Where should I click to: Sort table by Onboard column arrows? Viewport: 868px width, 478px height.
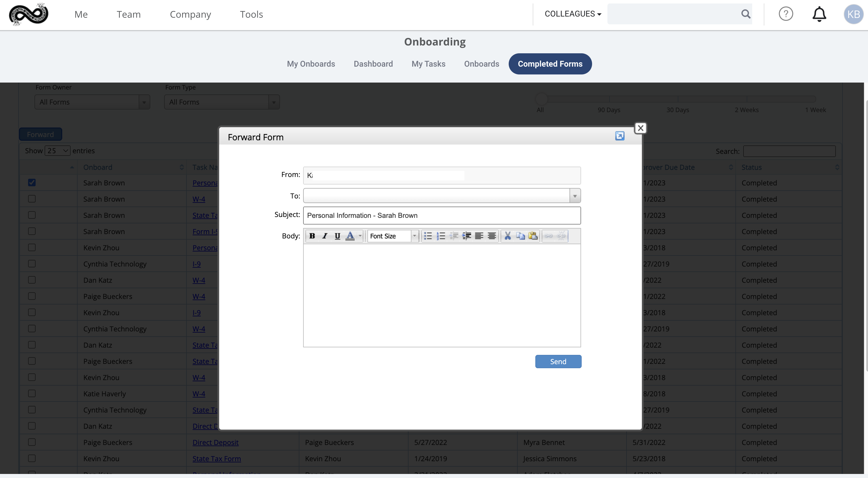coord(182,167)
